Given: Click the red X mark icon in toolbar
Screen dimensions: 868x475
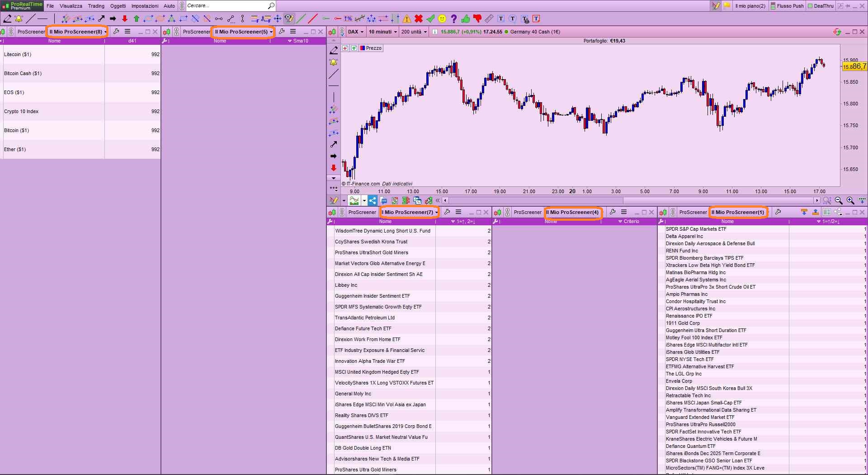Looking at the screenshot, I should click(x=419, y=19).
